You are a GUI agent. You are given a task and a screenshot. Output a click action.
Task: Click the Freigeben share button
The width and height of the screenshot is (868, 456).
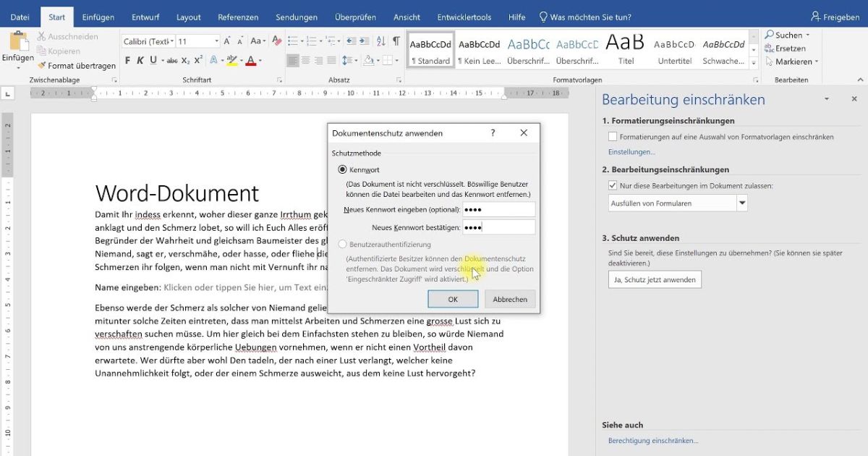pyautogui.click(x=835, y=17)
